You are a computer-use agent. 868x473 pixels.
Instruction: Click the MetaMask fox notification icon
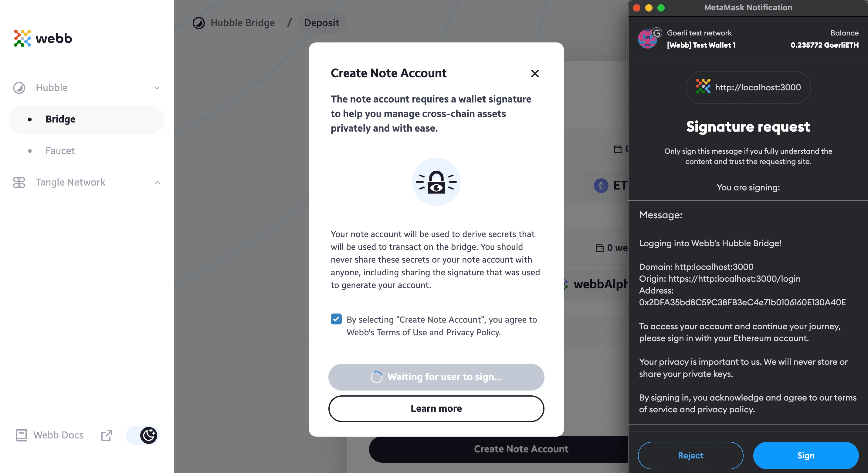coord(648,38)
